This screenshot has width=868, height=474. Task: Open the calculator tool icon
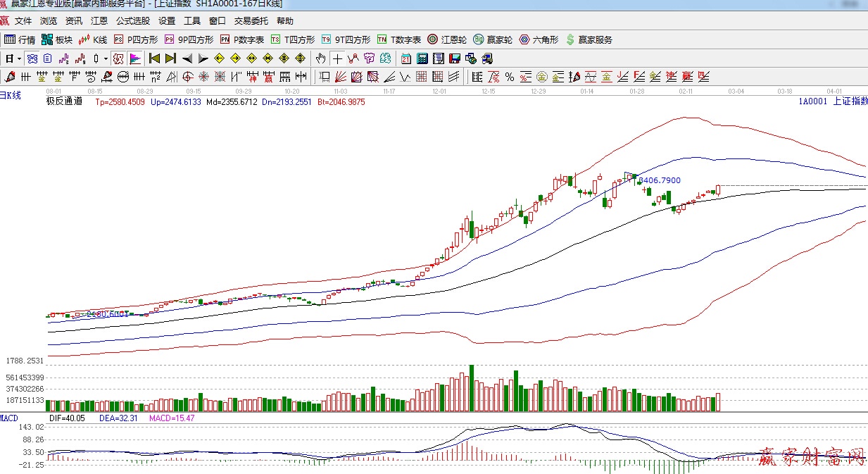(422, 58)
